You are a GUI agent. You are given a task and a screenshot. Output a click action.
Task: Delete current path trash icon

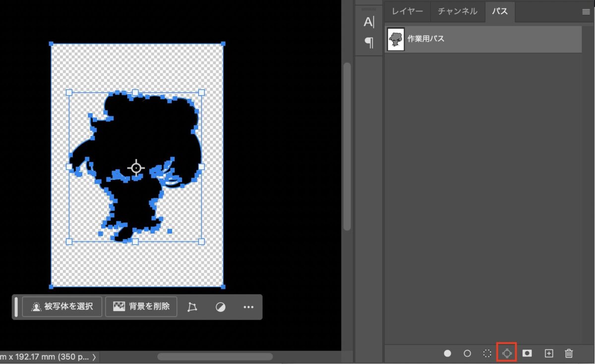pos(569,353)
